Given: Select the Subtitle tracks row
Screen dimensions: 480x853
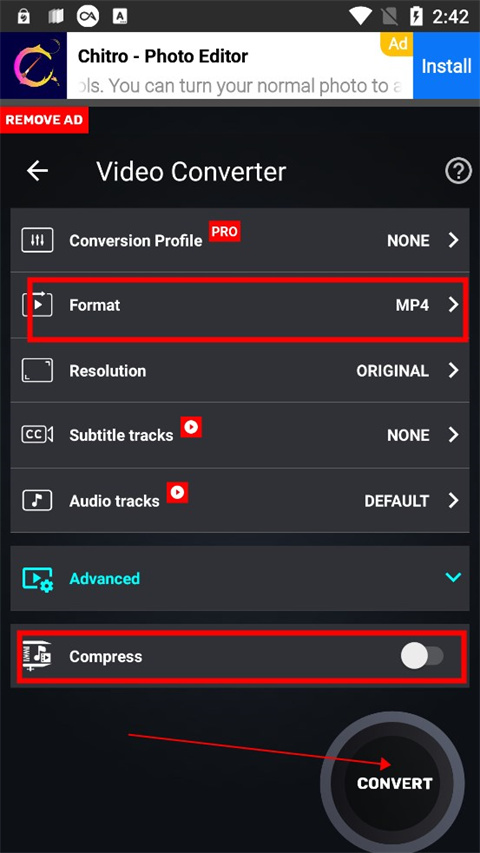Looking at the screenshot, I should pos(240,435).
